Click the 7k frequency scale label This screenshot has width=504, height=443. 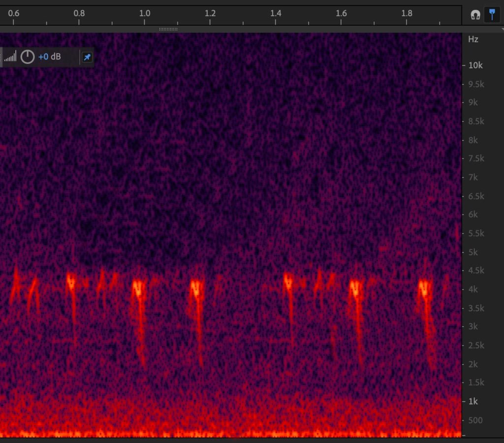473,177
